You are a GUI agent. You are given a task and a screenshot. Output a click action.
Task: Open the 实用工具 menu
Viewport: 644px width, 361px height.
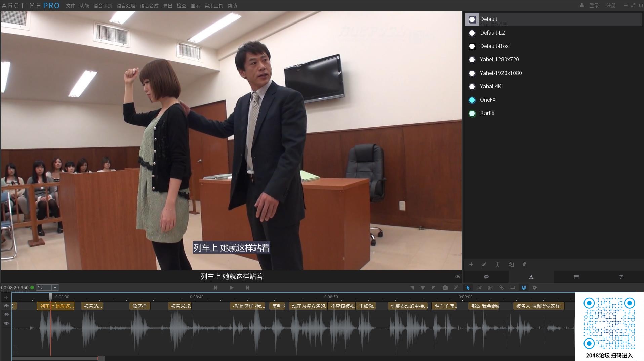214,6
